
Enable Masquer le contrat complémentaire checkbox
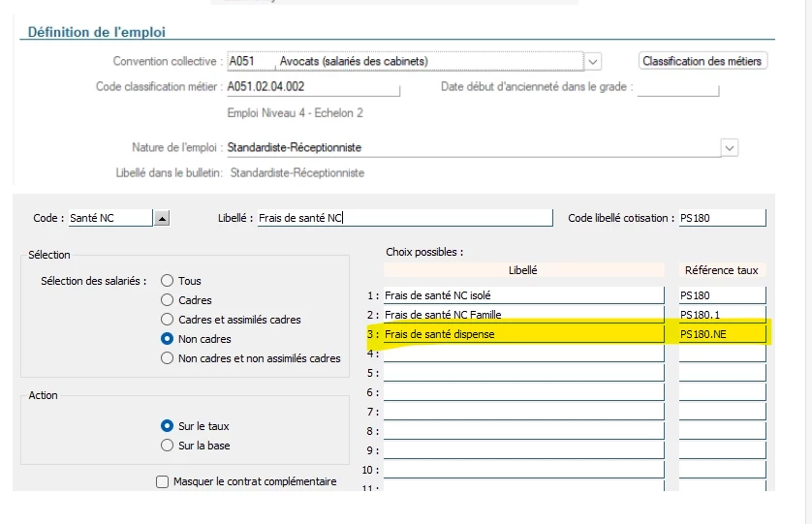[163, 481]
